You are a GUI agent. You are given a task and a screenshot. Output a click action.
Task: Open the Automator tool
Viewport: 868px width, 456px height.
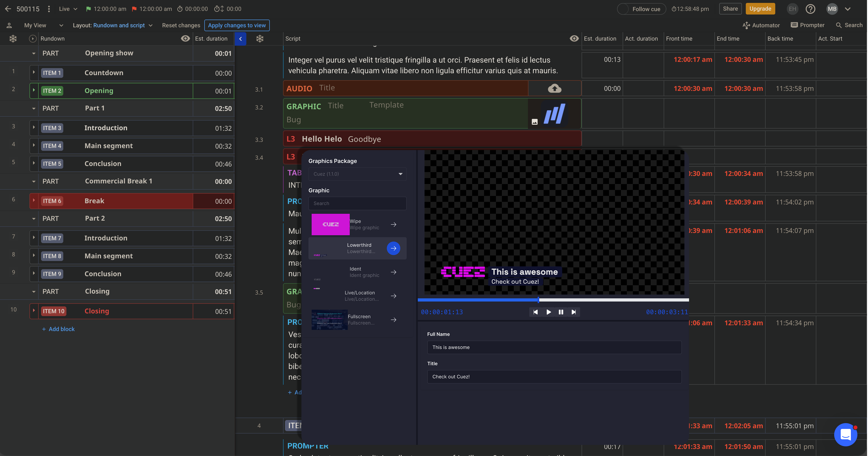[761, 25]
